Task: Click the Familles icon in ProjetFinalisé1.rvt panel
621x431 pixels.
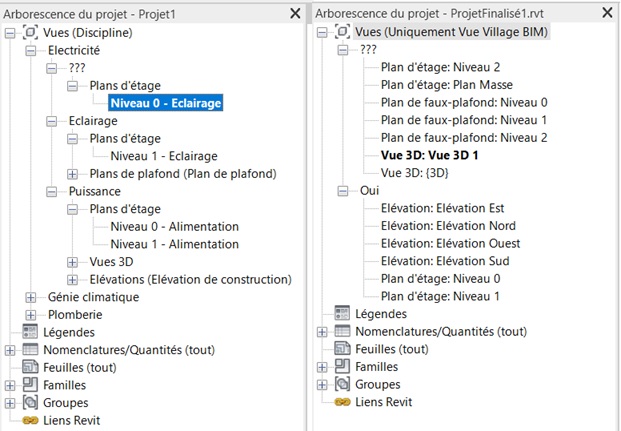Action: click(343, 366)
